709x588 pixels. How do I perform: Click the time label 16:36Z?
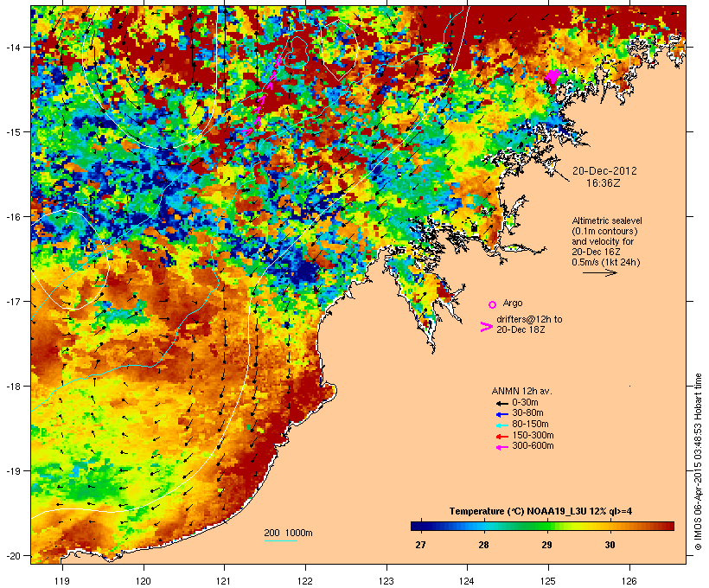point(604,183)
